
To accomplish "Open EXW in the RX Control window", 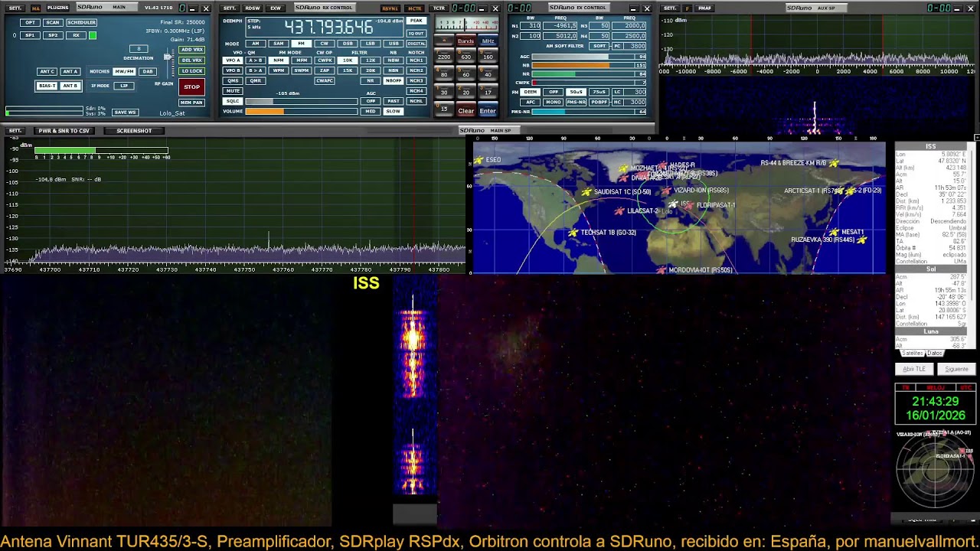I will (x=275, y=8).
